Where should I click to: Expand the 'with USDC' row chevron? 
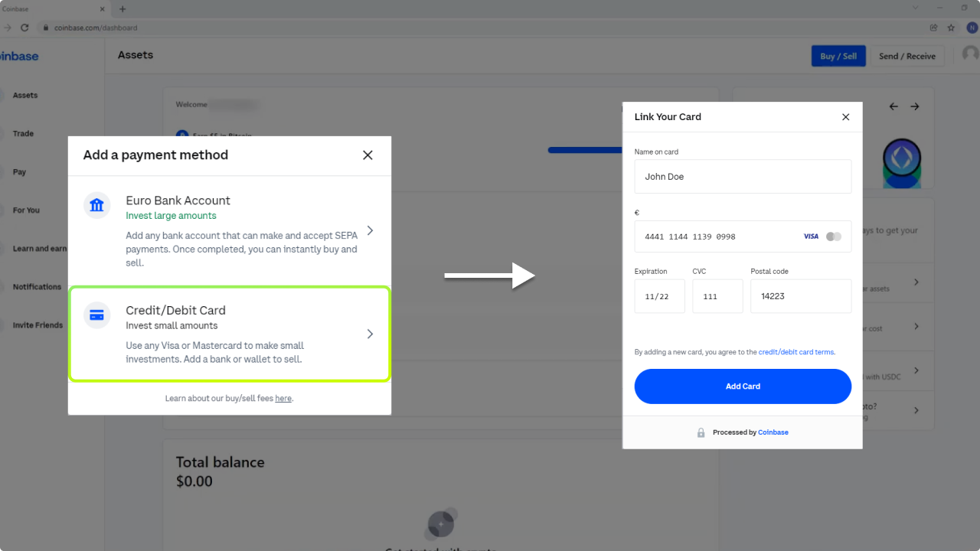(916, 371)
